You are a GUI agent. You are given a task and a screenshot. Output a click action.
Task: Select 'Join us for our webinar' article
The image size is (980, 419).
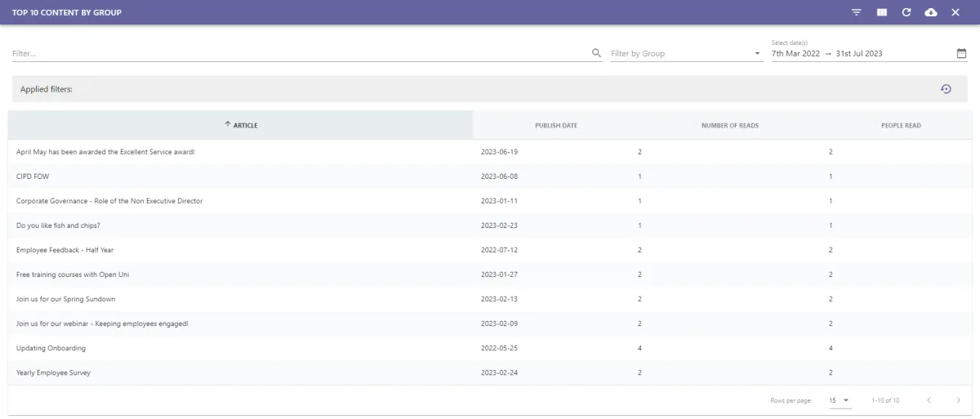click(102, 323)
